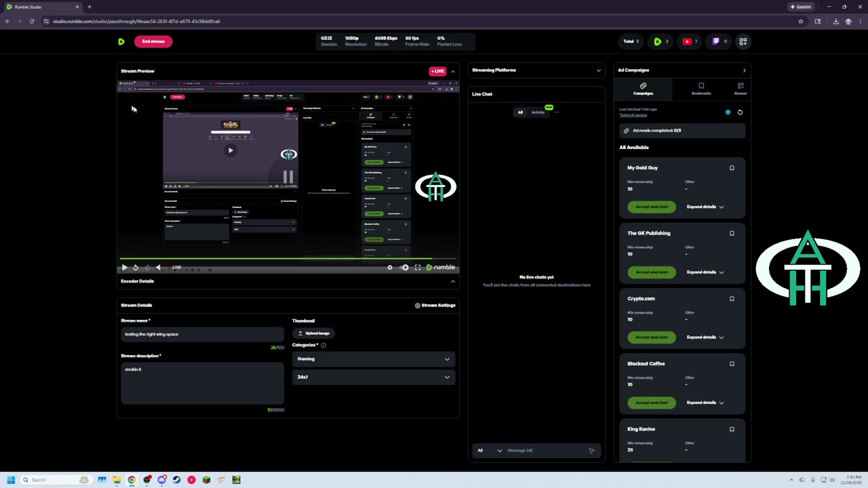Open the three-dot menu in Live Chat

click(x=557, y=113)
